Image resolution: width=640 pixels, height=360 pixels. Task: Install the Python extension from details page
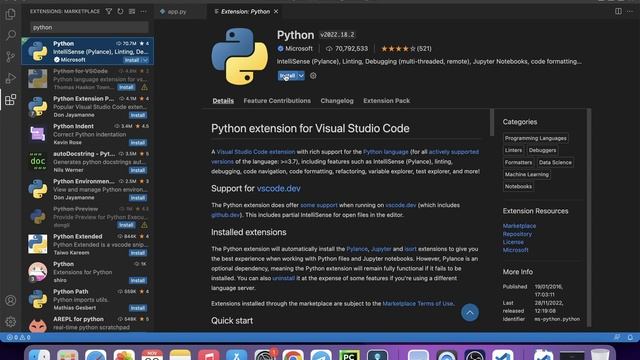point(287,76)
